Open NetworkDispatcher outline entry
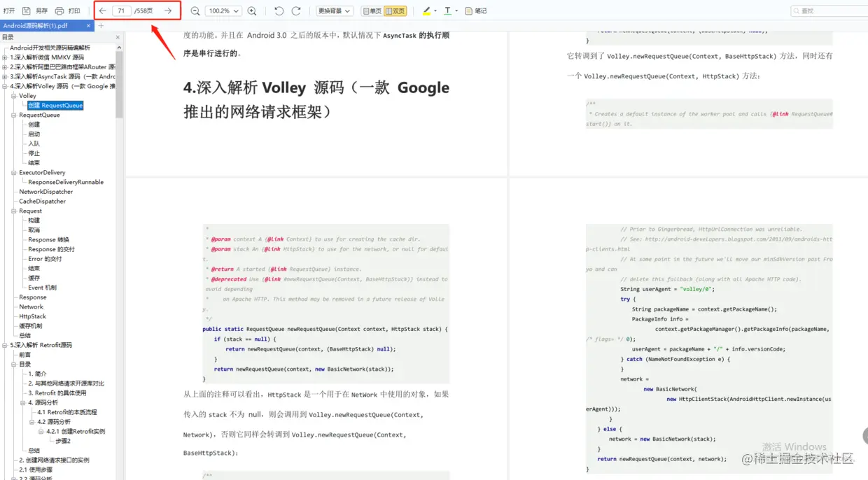The width and height of the screenshot is (868, 480). pyautogui.click(x=46, y=192)
